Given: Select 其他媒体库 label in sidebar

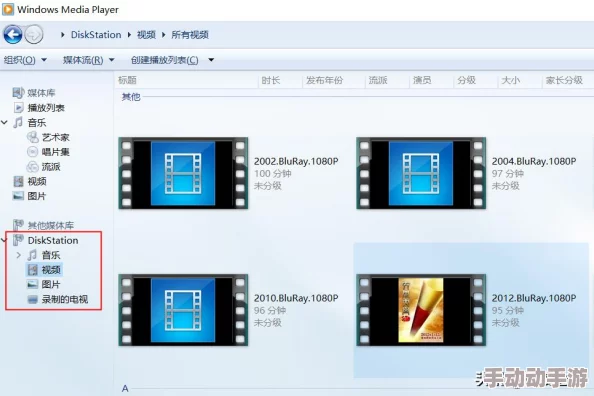Looking at the screenshot, I should click(x=51, y=225).
